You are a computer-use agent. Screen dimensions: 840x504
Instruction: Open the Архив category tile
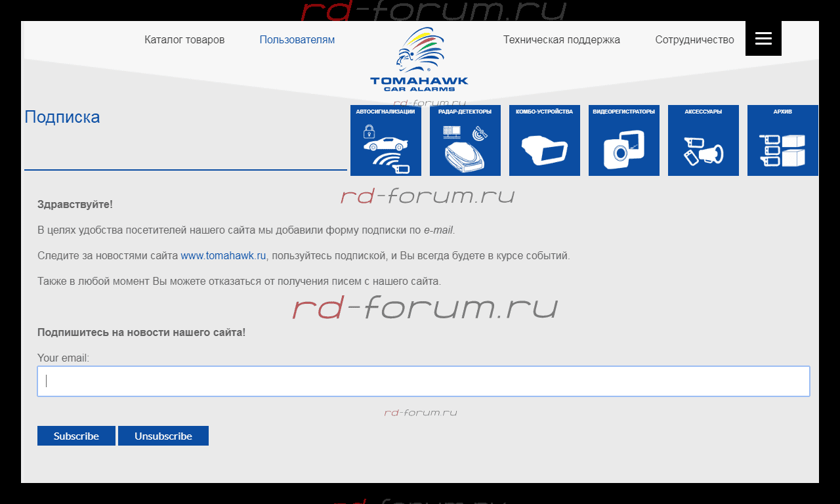coord(783,140)
